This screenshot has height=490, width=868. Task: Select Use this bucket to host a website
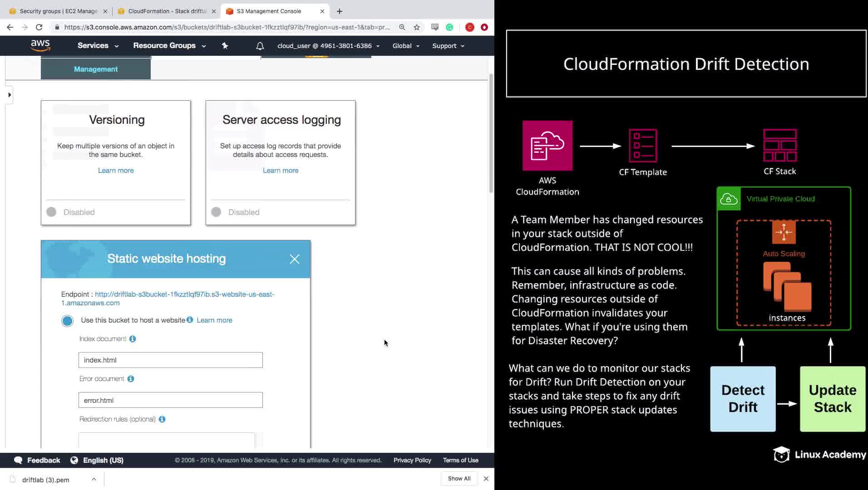(67, 321)
